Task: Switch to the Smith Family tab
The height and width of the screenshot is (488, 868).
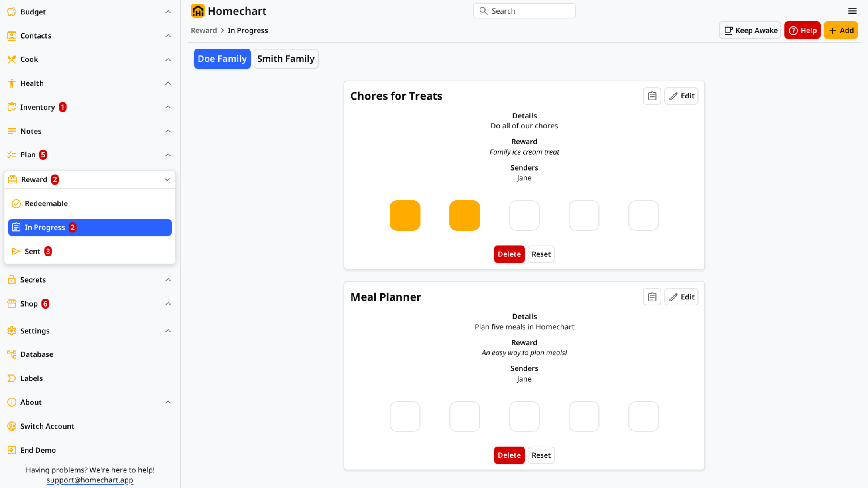Action: click(286, 59)
